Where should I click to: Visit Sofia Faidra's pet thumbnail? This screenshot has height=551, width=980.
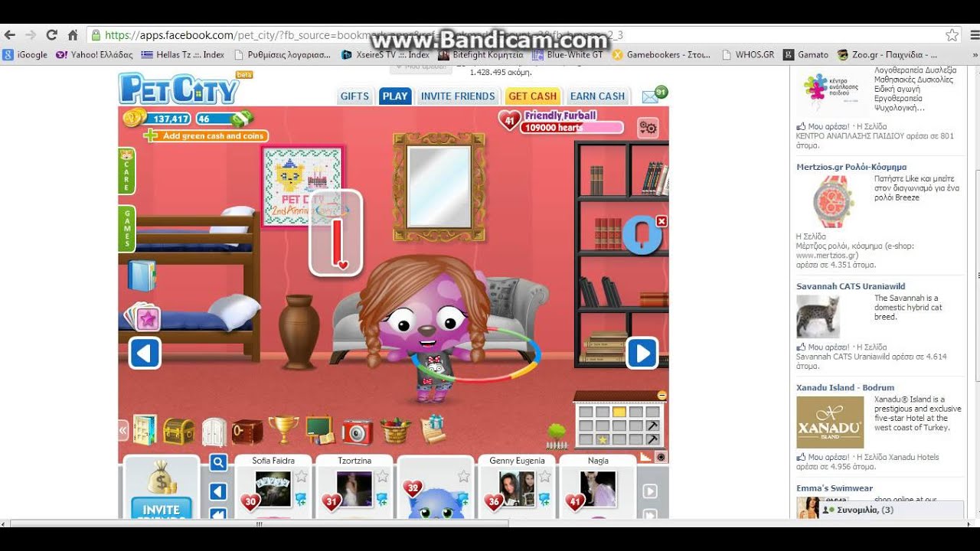pos(273,488)
